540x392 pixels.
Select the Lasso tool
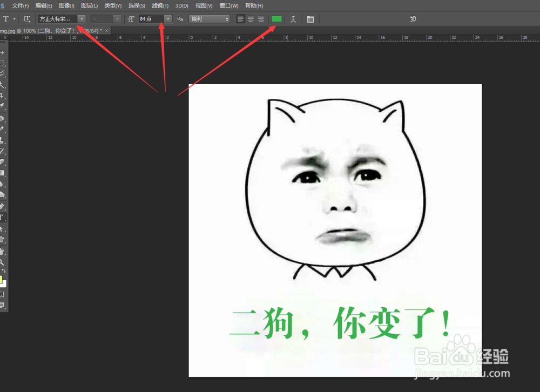click(2, 74)
